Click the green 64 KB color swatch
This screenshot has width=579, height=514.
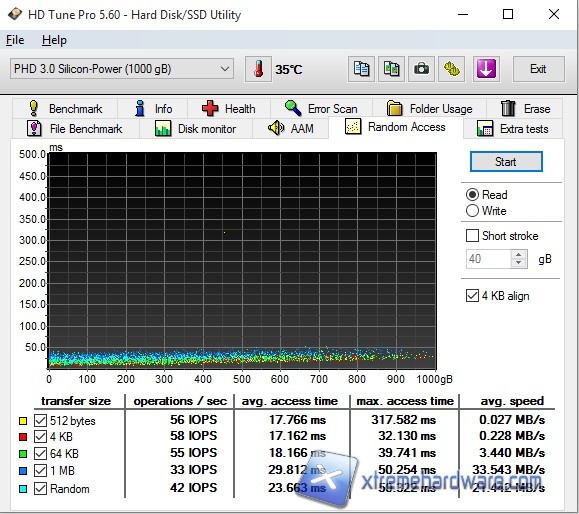[23, 454]
